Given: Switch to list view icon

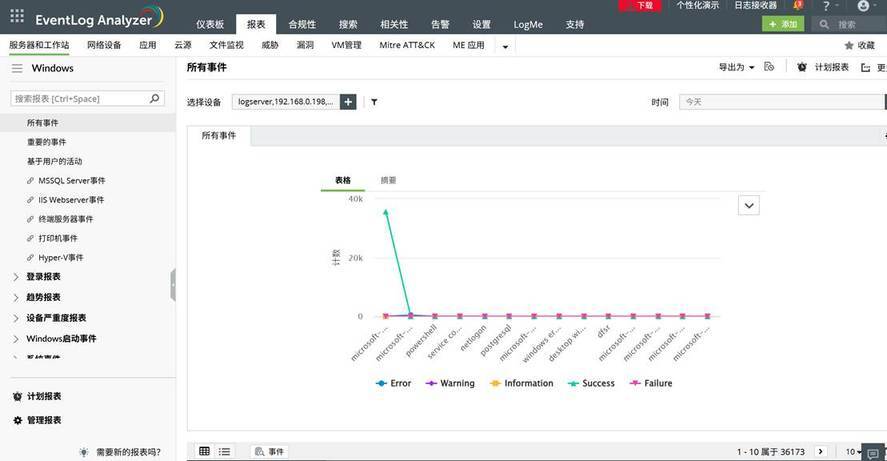Looking at the screenshot, I should coord(225,451).
